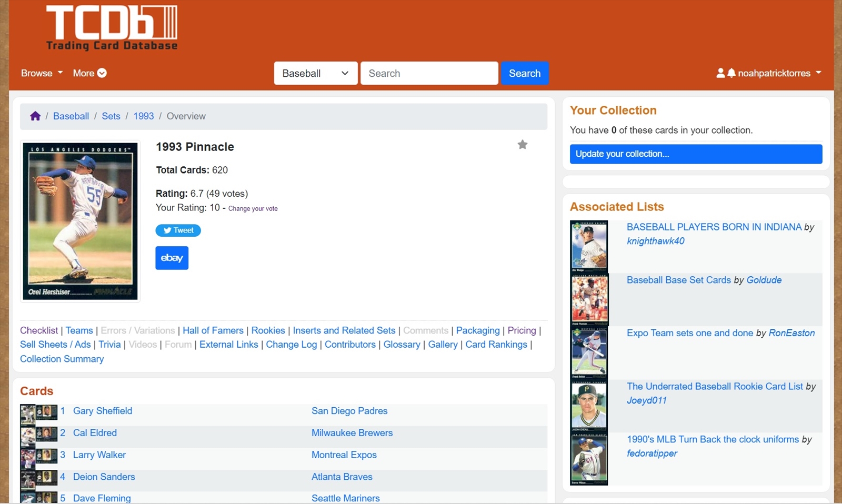Expand the noahpatricktorres account dropdown
Screen dimensions: 842x504
(x=779, y=73)
